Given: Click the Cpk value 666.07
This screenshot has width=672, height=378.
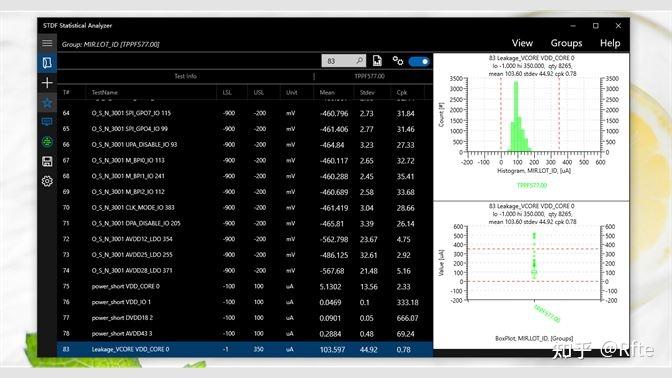Looking at the screenshot, I should [407, 318].
